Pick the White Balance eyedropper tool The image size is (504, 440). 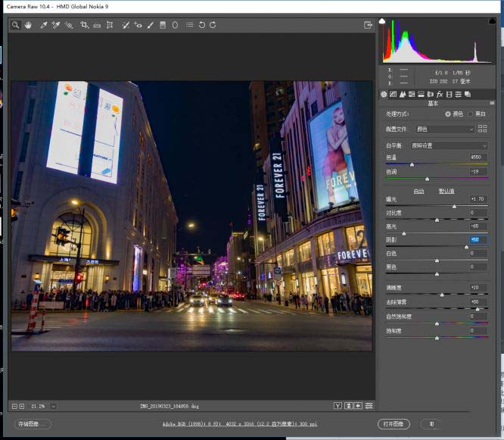[x=44, y=25]
